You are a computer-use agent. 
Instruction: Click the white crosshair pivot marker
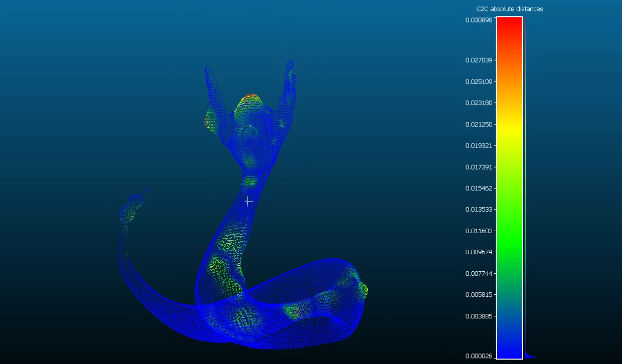(x=248, y=201)
